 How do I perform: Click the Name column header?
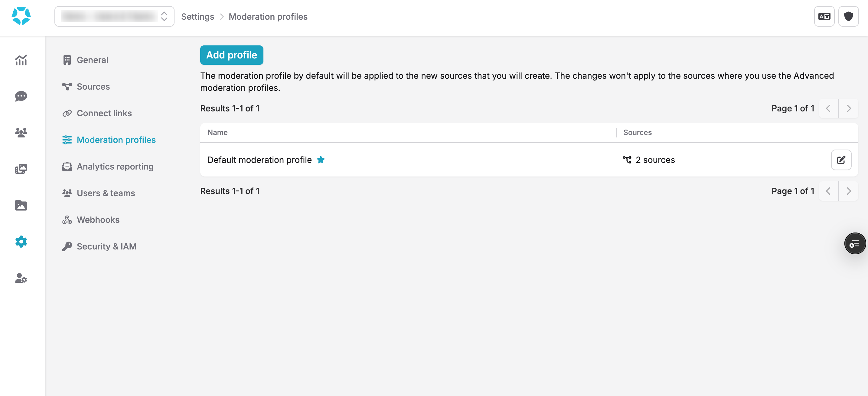click(217, 132)
